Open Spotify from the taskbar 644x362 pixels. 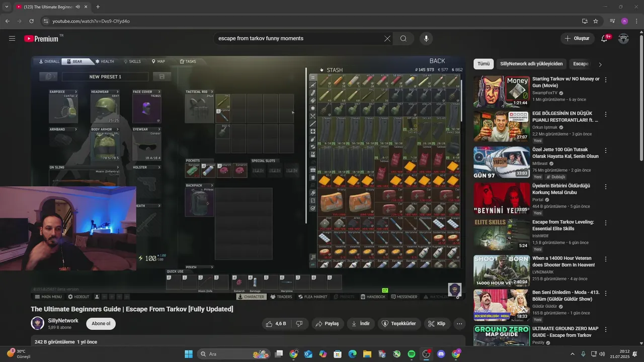pyautogui.click(x=412, y=354)
